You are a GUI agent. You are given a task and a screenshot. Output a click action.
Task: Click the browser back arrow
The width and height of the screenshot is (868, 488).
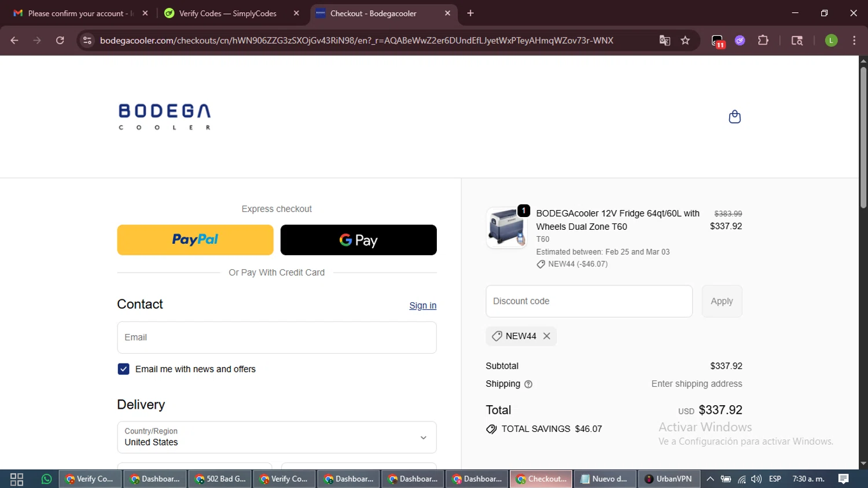click(x=14, y=41)
